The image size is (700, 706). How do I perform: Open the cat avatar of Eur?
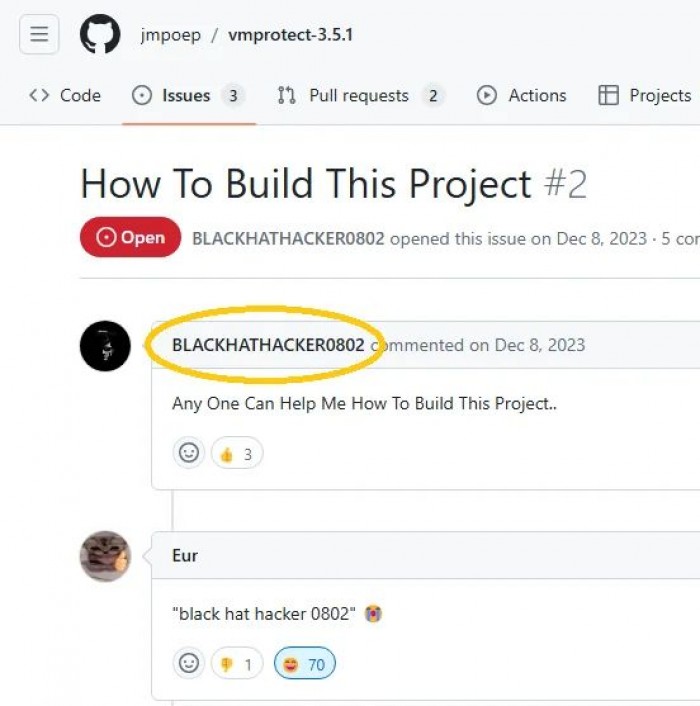pos(105,557)
